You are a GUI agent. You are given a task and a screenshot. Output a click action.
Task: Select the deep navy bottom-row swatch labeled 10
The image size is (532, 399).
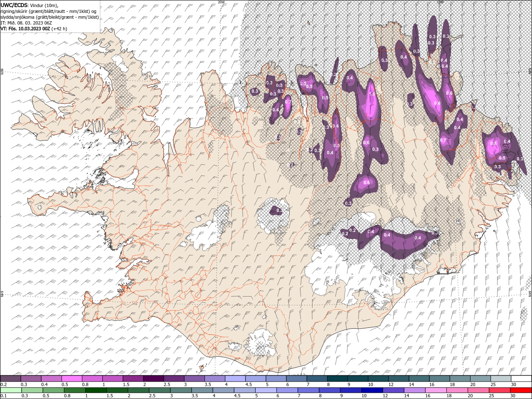click(x=372, y=390)
